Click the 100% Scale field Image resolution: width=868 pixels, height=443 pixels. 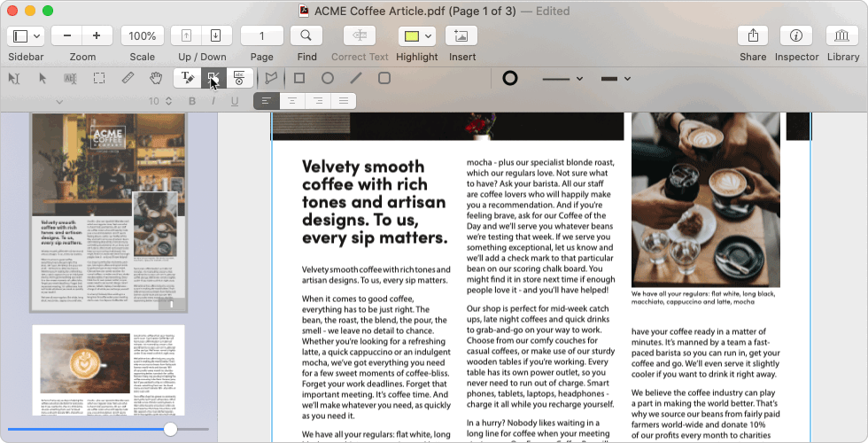click(143, 36)
